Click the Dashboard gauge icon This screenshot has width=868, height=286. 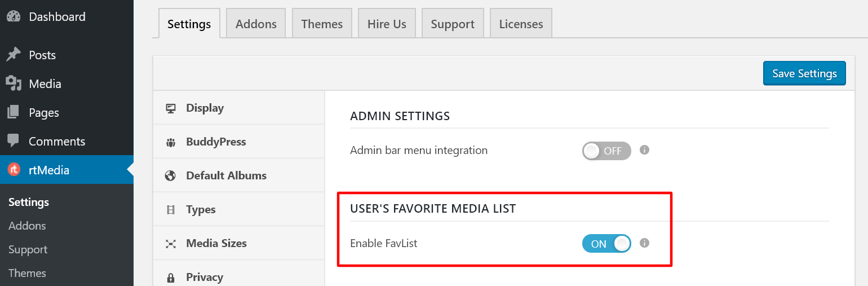click(x=14, y=17)
